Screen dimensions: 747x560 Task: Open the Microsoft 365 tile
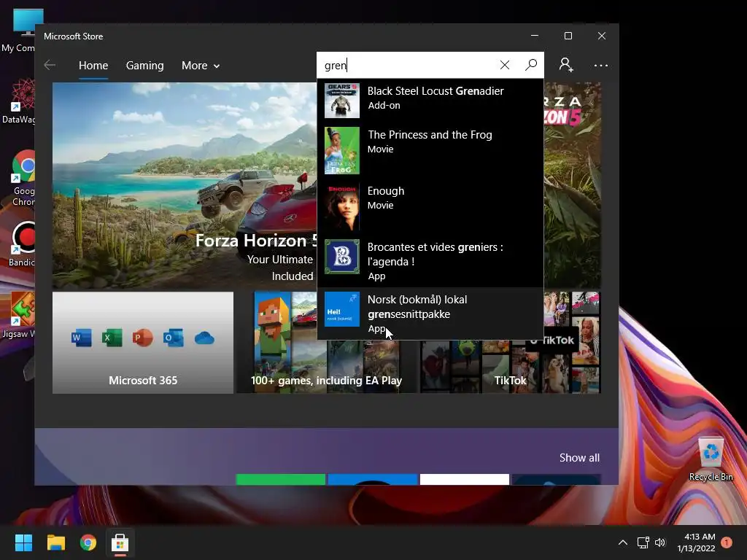point(143,343)
